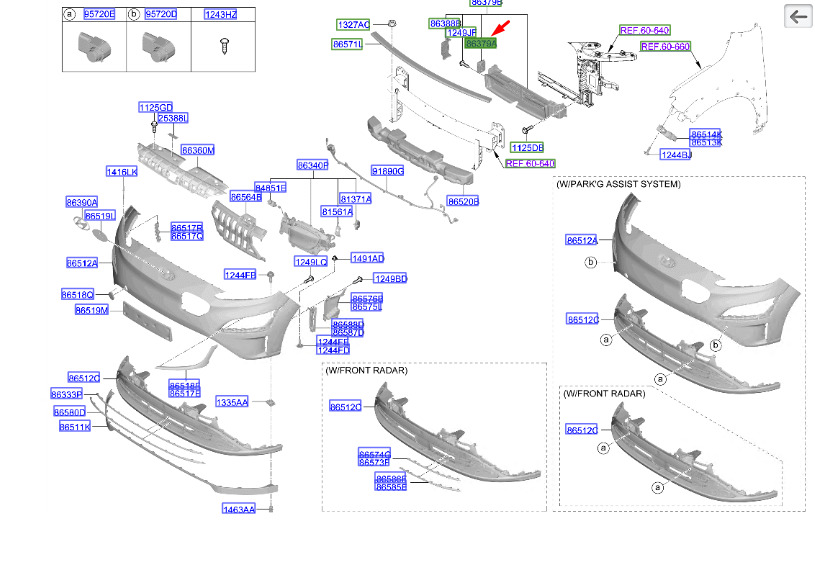Click part label 1125GD
This screenshot has height=571, width=815.
point(156,108)
